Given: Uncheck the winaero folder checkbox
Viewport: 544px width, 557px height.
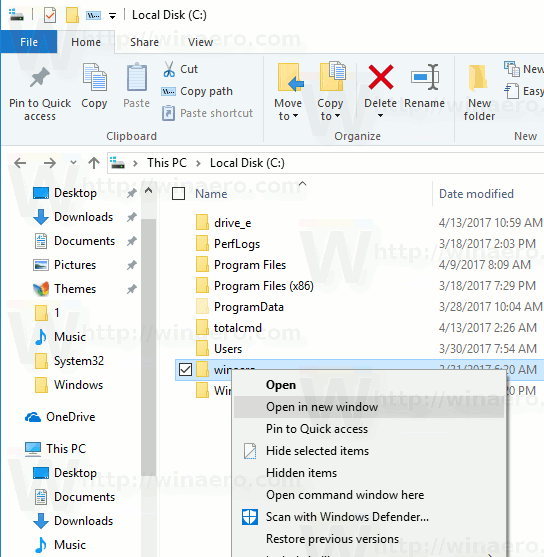Looking at the screenshot, I should [185, 369].
